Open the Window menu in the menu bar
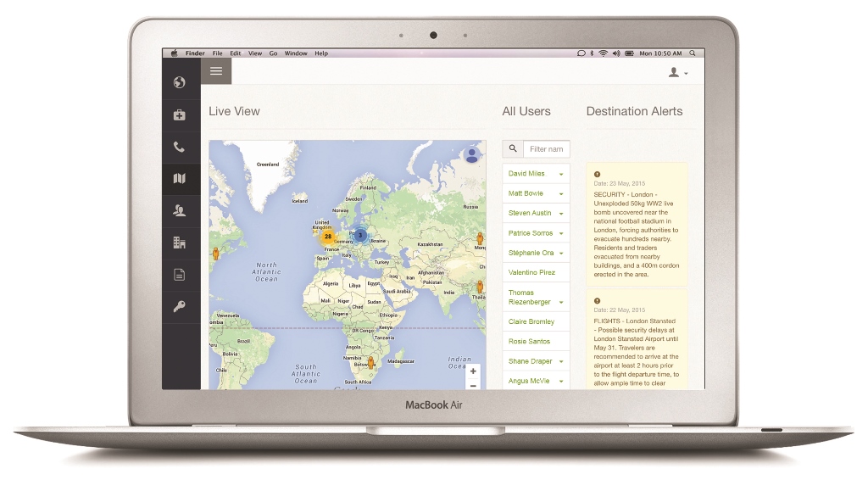Screen dimensions: 868x491 [296, 53]
